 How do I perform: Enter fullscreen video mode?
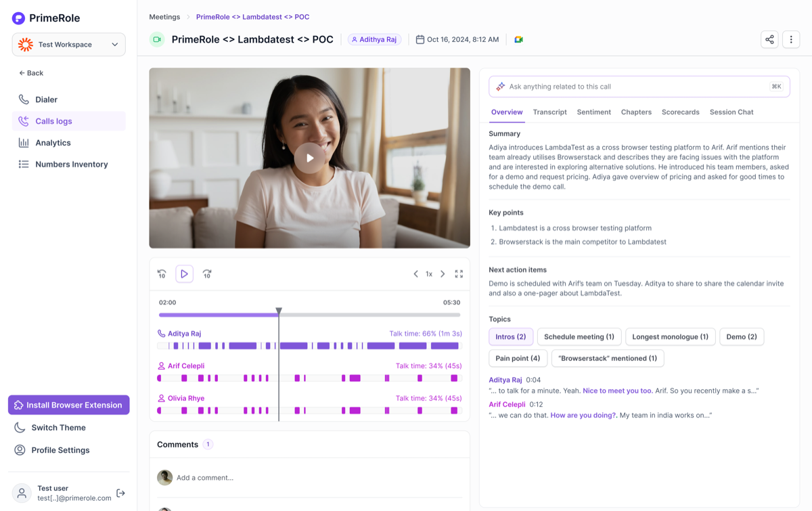(459, 274)
